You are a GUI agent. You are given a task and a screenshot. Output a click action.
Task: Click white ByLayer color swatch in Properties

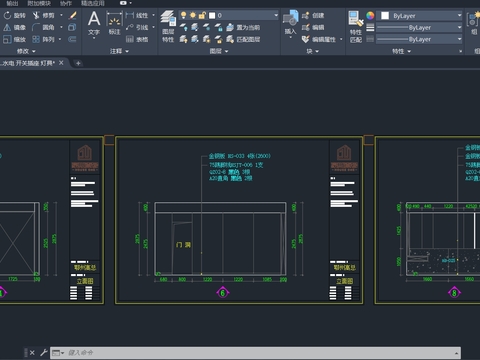click(x=385, y=16)
